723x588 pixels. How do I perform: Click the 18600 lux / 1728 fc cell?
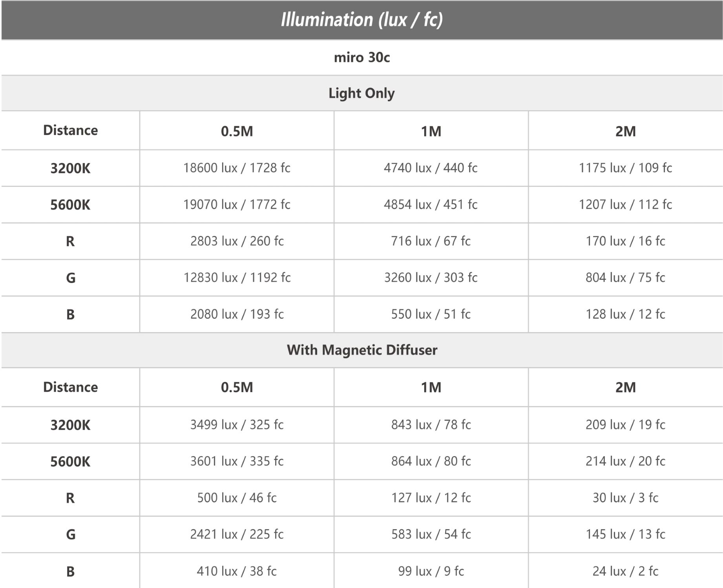point(237,168)
